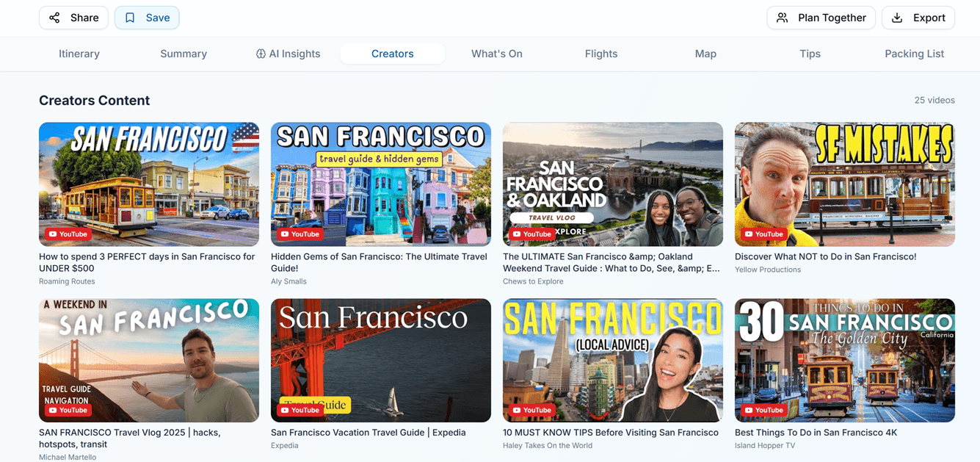980x462 pixels.
Task: Open the Discover What NOT to Do video link
Action: (x=825, y=256)
